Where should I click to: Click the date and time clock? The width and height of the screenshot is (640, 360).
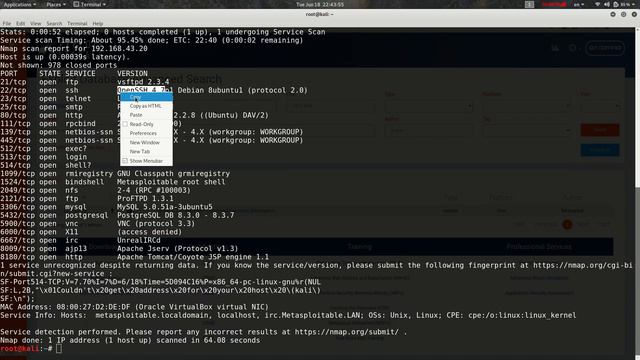[x=320, y=4]
